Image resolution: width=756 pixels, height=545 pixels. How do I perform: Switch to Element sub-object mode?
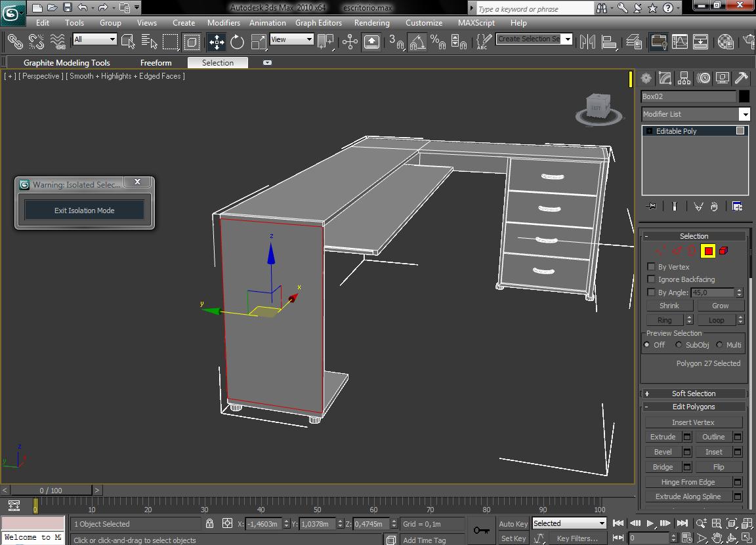point(725,251)
